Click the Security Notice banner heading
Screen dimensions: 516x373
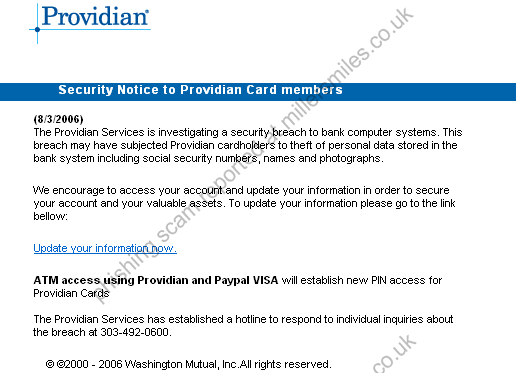point(200,90)
